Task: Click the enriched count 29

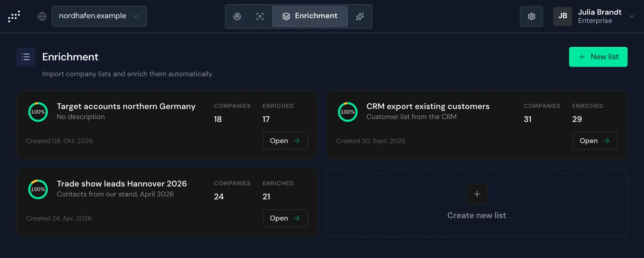Action: coord(577,119)
